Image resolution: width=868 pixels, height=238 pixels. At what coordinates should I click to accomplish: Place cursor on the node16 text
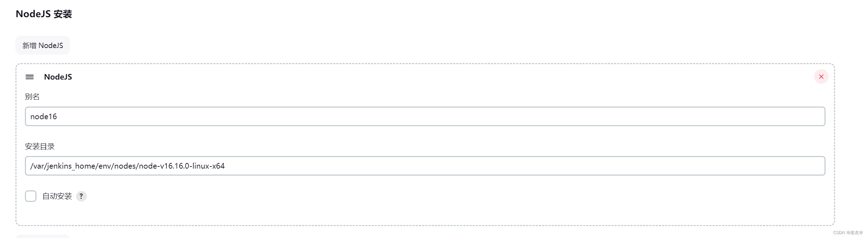pyautogui.click(x=43, y=116)
